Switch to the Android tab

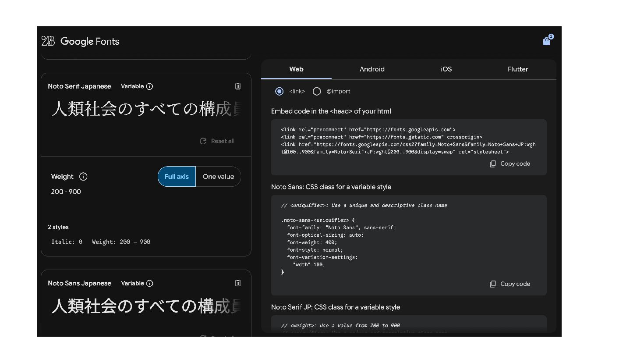(372, 69)
